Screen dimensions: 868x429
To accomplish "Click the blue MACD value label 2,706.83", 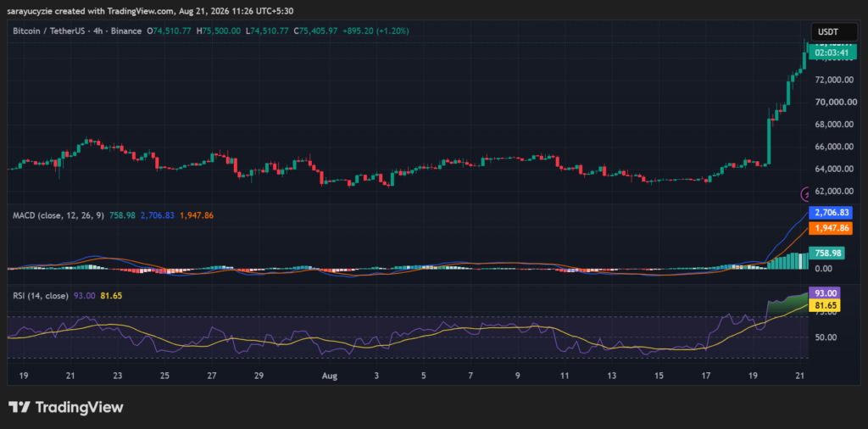I will (x=831, y=213).
